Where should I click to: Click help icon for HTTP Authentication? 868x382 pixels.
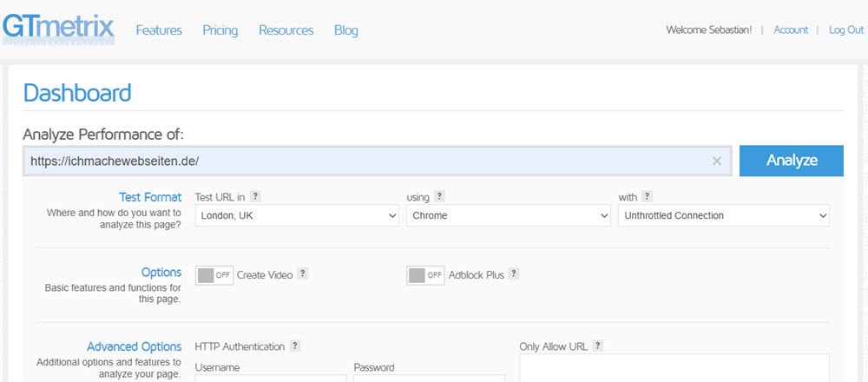tap(295, 346)
